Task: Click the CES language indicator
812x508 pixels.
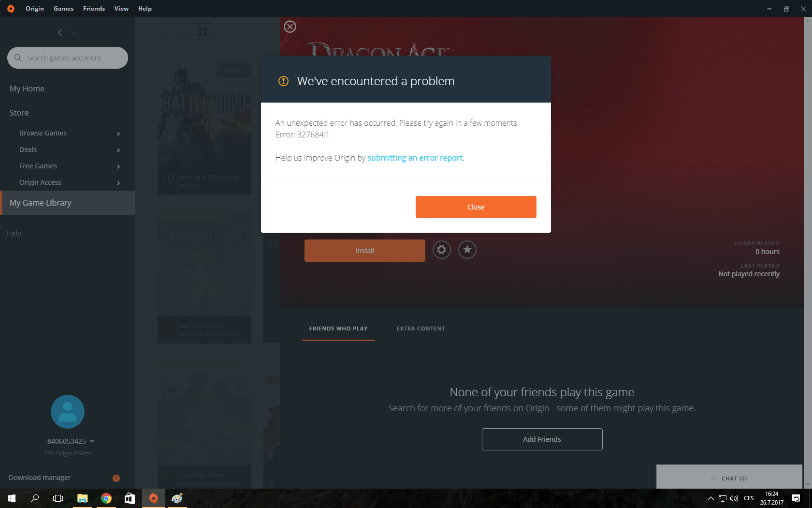Action: [x=749, y=498]
